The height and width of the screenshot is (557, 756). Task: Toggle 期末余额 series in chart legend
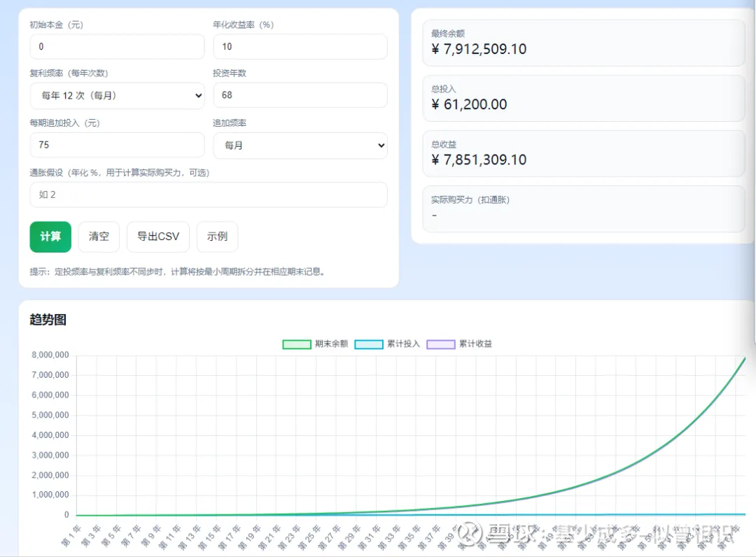click(315, 344)
